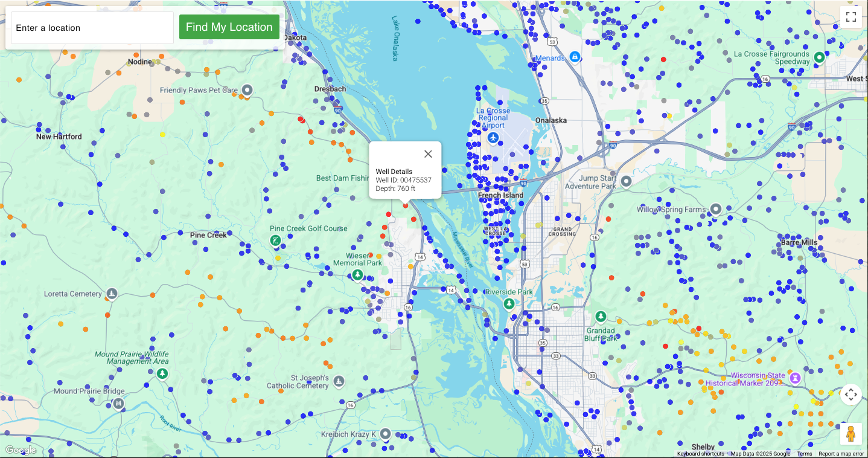Viewport: 868px width, 458px height.
Task: Click the Friendly Paws Pet Care icon
Action: [246, 90]
